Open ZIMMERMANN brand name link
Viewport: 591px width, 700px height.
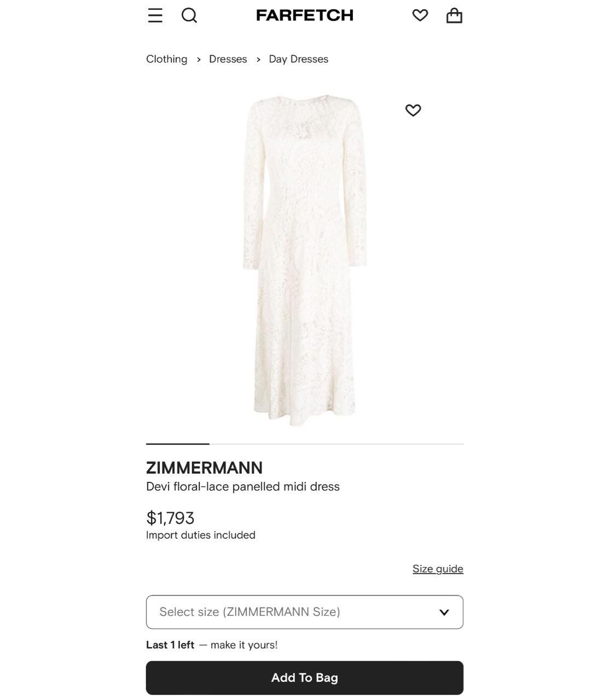[204, 468]
